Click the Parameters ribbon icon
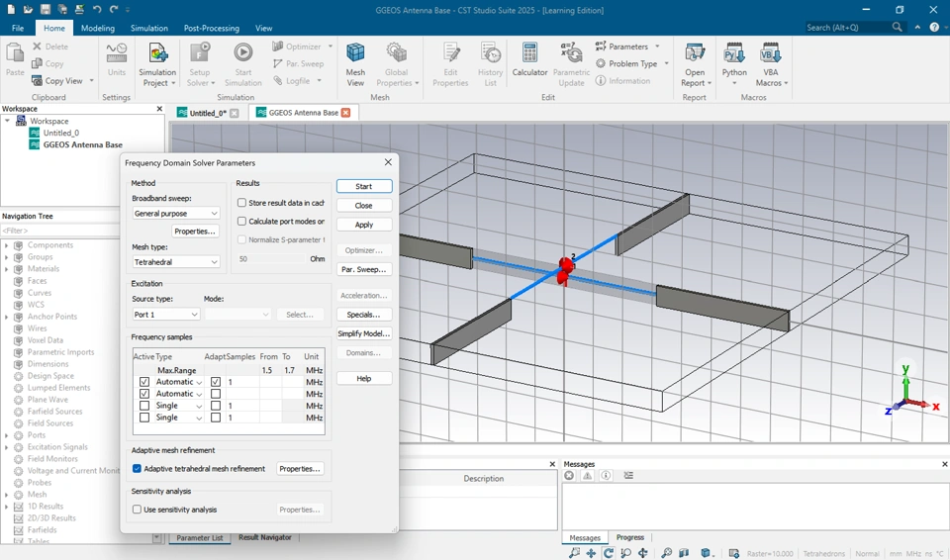Screen dimensions: 950x560 pos(601,47)
